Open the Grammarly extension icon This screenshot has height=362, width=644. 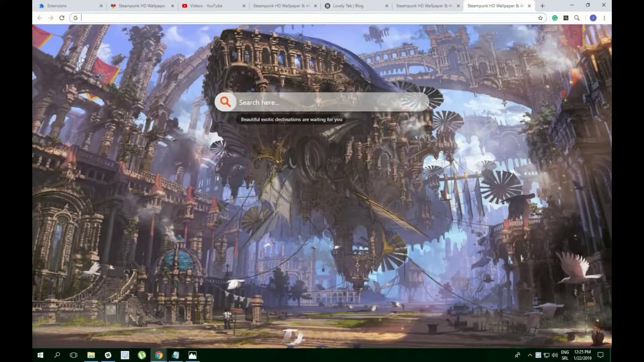click(x=555, y=18)
